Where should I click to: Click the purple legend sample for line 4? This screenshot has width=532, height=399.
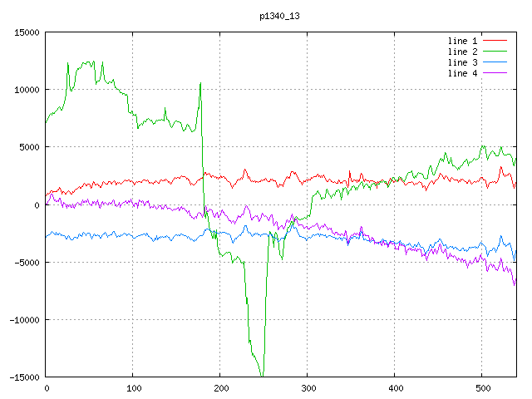coord(495,73)
